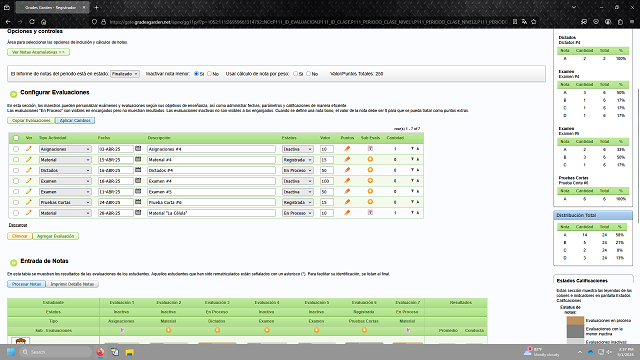This screenshot has width=640, height=360.
Task: Reload the page in Firefox
Action: click(32, 22)
